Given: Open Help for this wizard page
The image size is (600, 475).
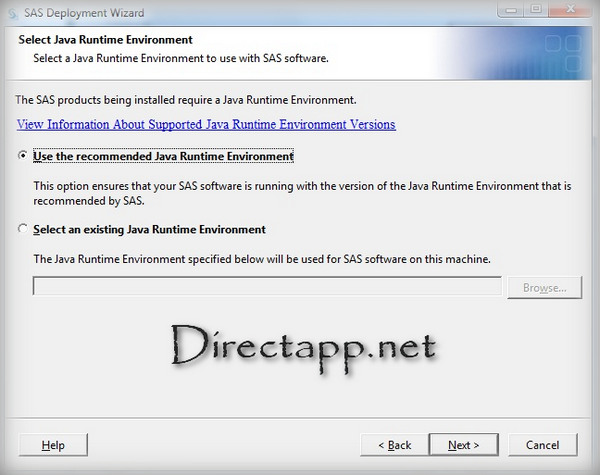Looking at the screenshot, I should [53, 445].
